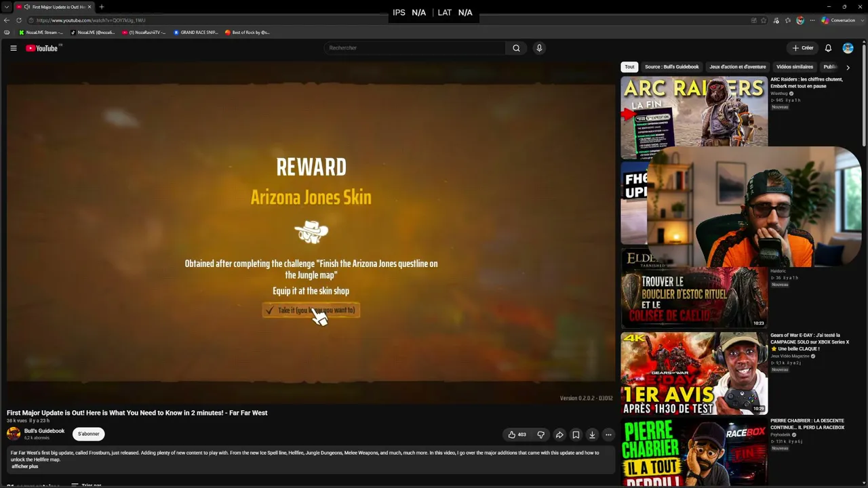
Task: Open the site information icon in address bar
Action: (31, 20)
